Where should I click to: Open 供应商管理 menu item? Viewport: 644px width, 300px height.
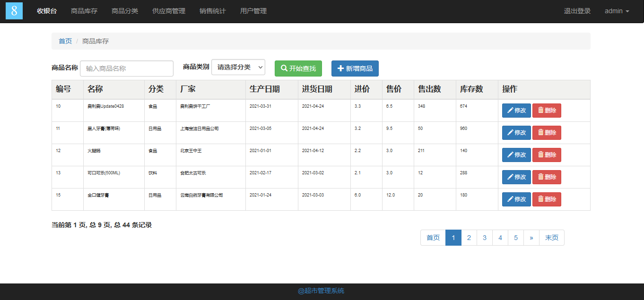tap(169, 11)
